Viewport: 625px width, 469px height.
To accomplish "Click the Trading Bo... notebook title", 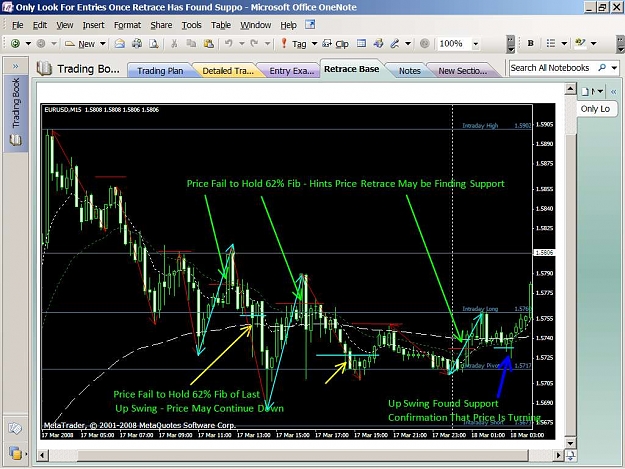I will pyautogui.click(x=78, y=69).
